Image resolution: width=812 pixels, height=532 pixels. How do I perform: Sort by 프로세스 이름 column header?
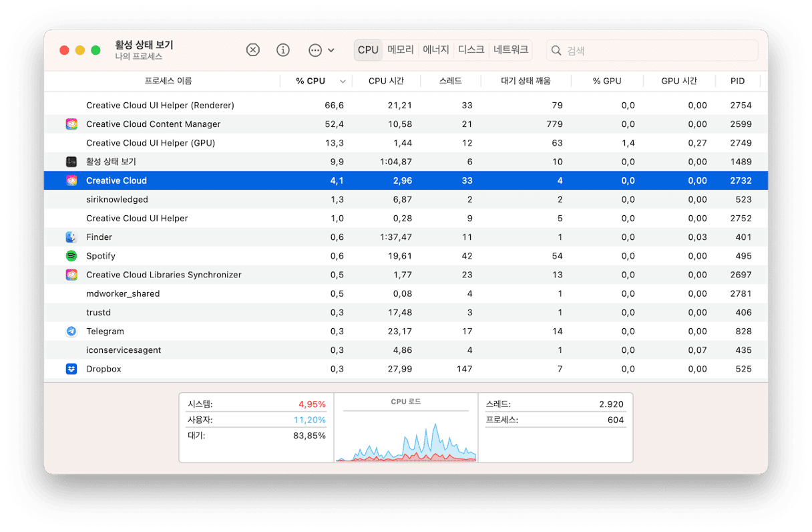(168, 81)
